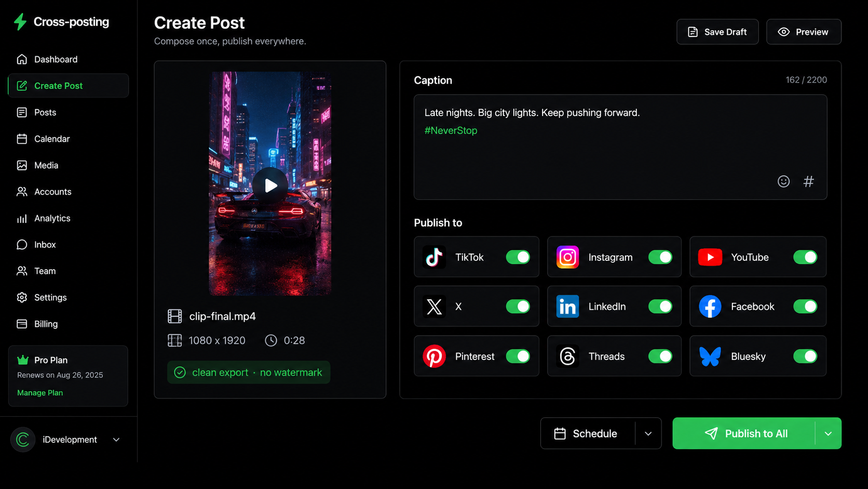Open the Media library

point(68,165)
